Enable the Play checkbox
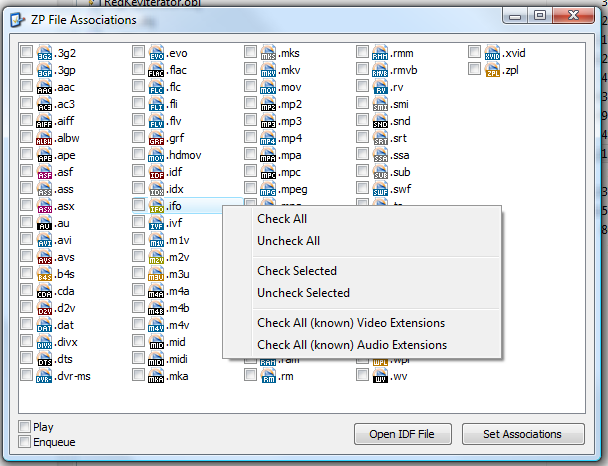Screen dimensions: 608x466 tap(24, 427)
